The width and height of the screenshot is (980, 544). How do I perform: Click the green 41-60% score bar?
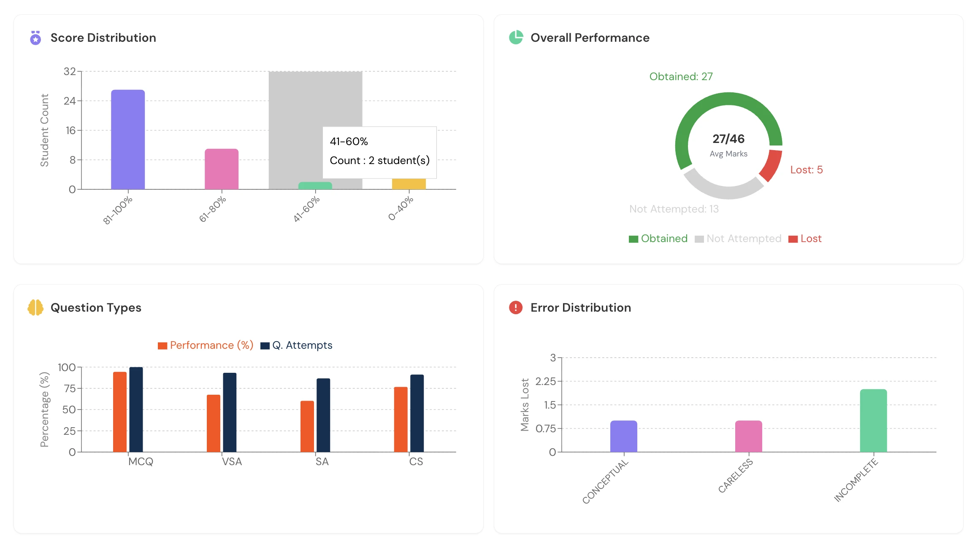[315, 186]
